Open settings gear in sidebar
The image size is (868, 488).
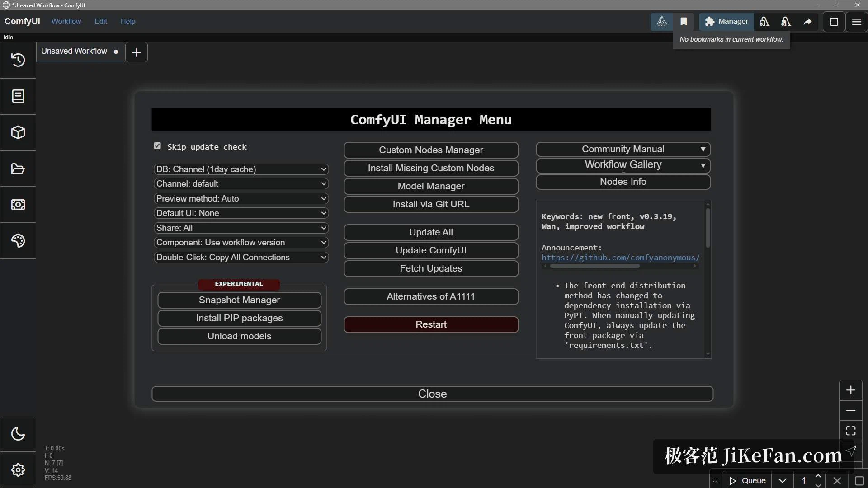coord(18,470)
